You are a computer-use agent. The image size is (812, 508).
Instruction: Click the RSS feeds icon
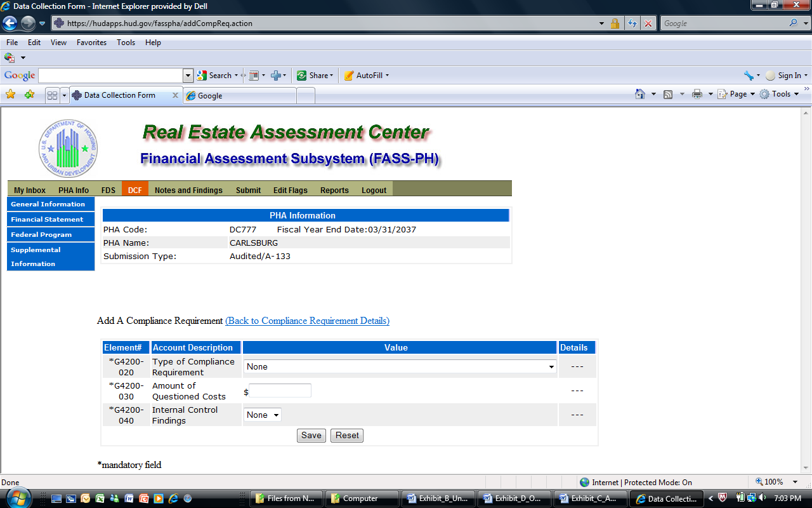point(668,94)
